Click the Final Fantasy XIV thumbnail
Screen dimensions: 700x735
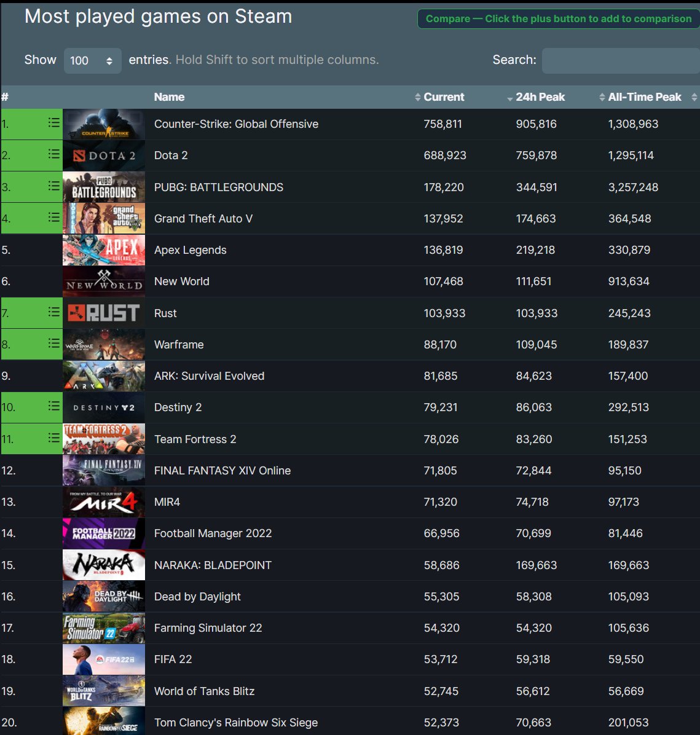[x=104, y=471]
